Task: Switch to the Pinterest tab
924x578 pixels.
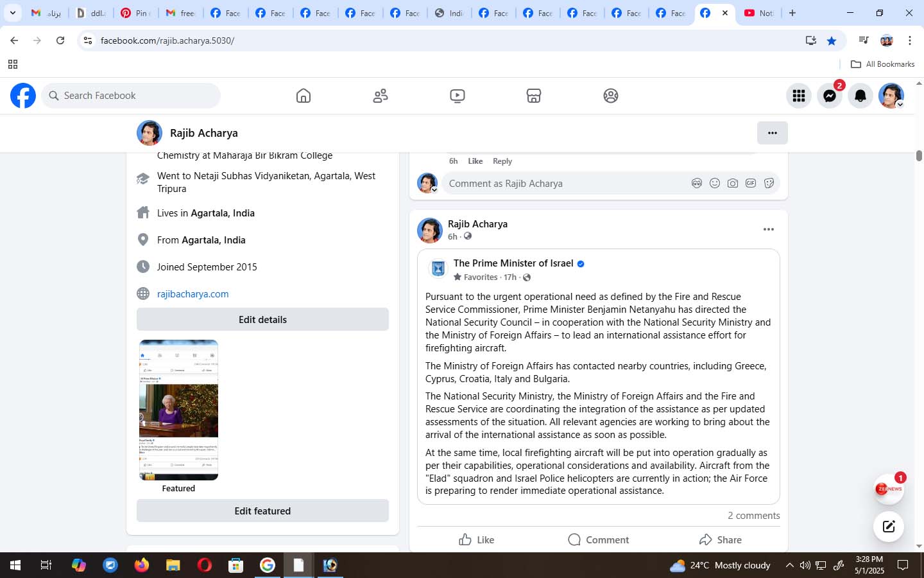Action: (135, 13)
